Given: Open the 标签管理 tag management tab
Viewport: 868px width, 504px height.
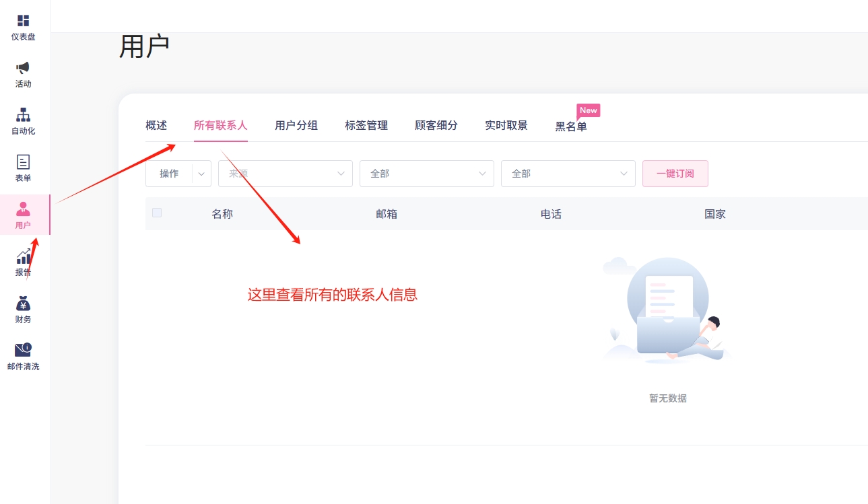Looking at the screenshot, I should pos(366,125).
